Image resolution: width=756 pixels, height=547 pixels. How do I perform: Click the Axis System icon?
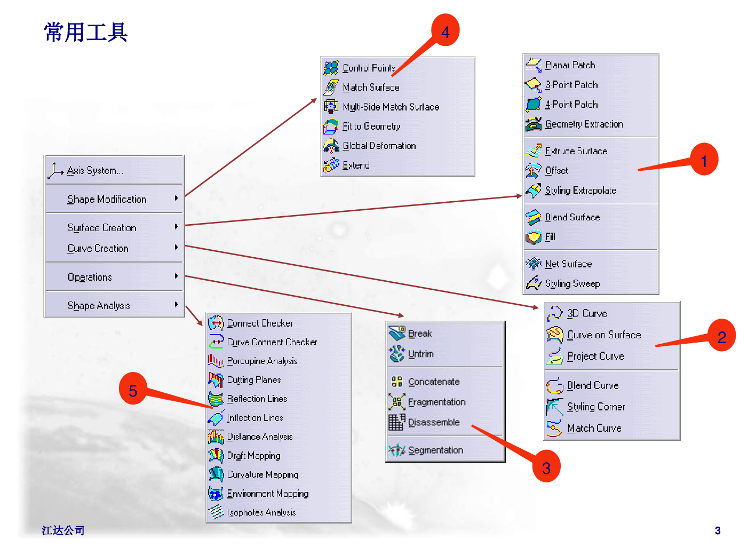[55, 170]
